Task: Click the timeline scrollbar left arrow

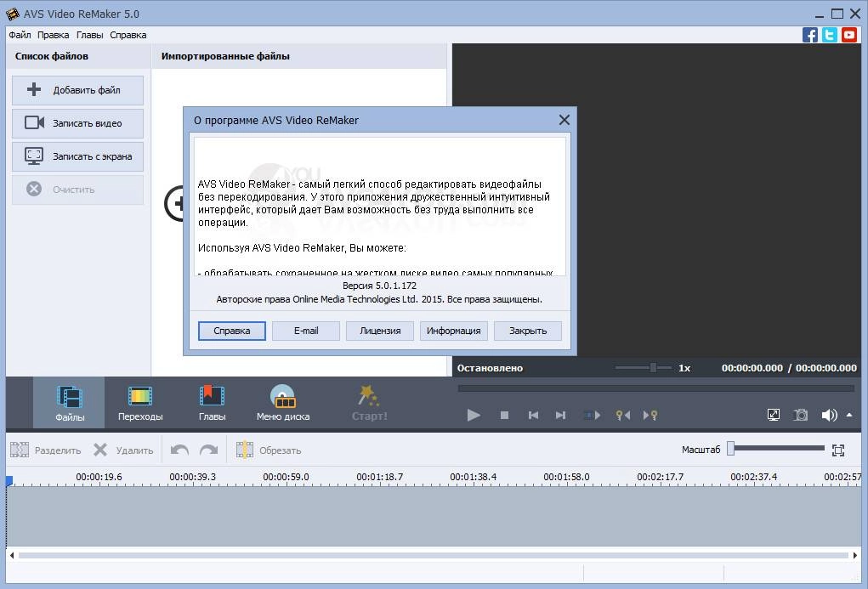Action: click(x=12, y=555)
